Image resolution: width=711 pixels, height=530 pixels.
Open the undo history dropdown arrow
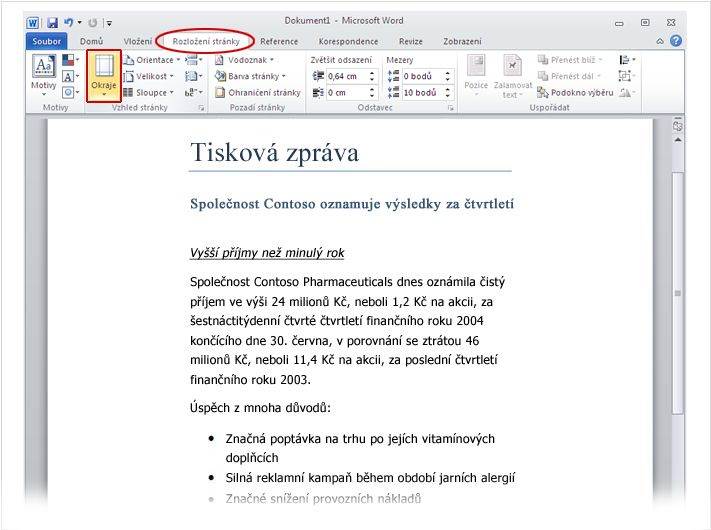pyautogui.click(x=79, y=22)
